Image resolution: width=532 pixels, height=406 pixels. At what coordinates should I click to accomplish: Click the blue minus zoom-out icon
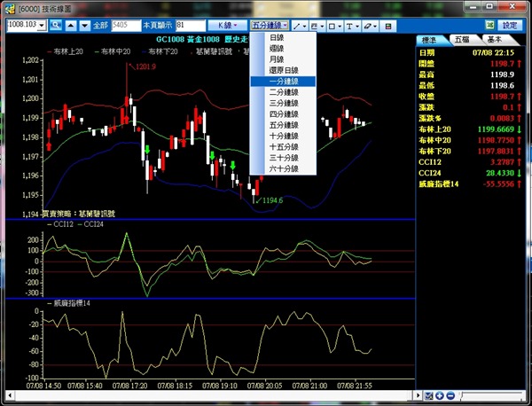point(450,395)
